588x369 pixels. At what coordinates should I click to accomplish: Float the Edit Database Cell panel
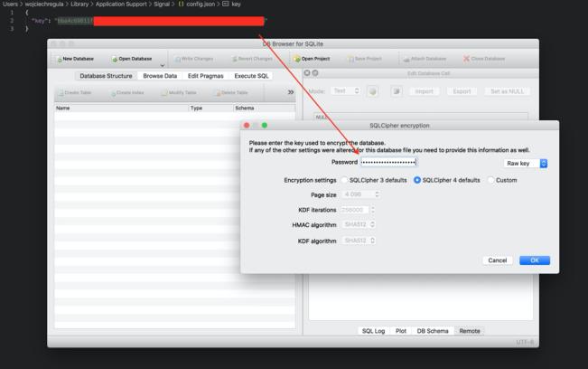[315, 73]
